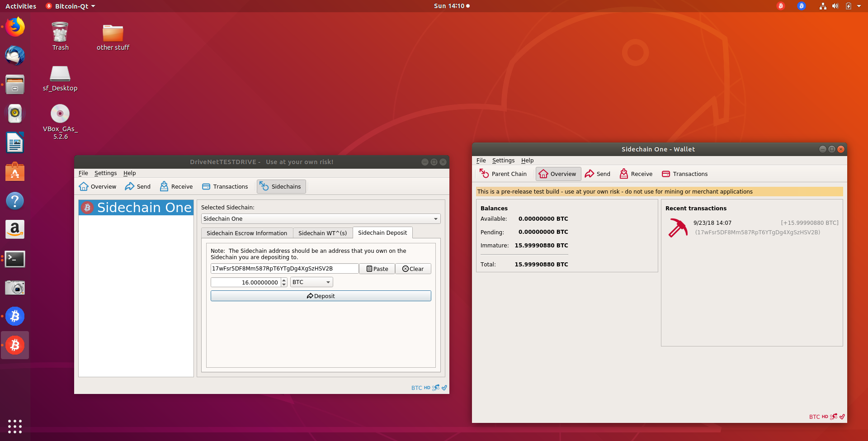Expand the Selected Sidechain dropdown
The height and width of the screenshot is (441, 868).
point(321,219)
